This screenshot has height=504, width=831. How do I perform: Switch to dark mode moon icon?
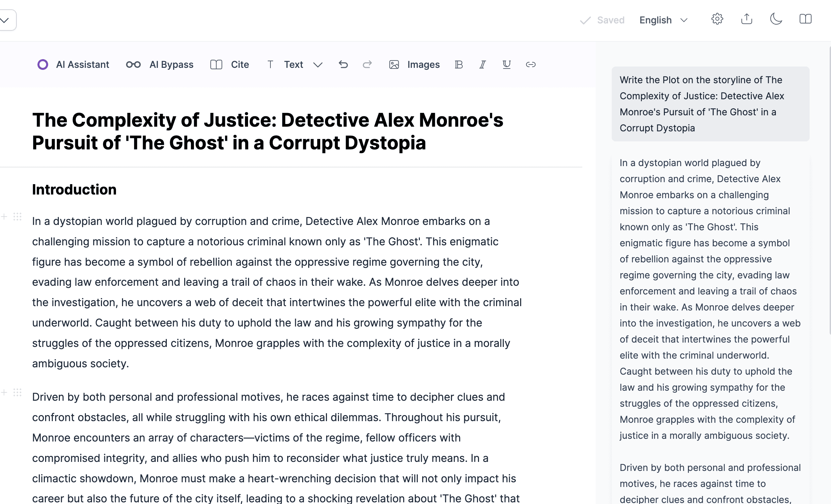coord(776,19)
